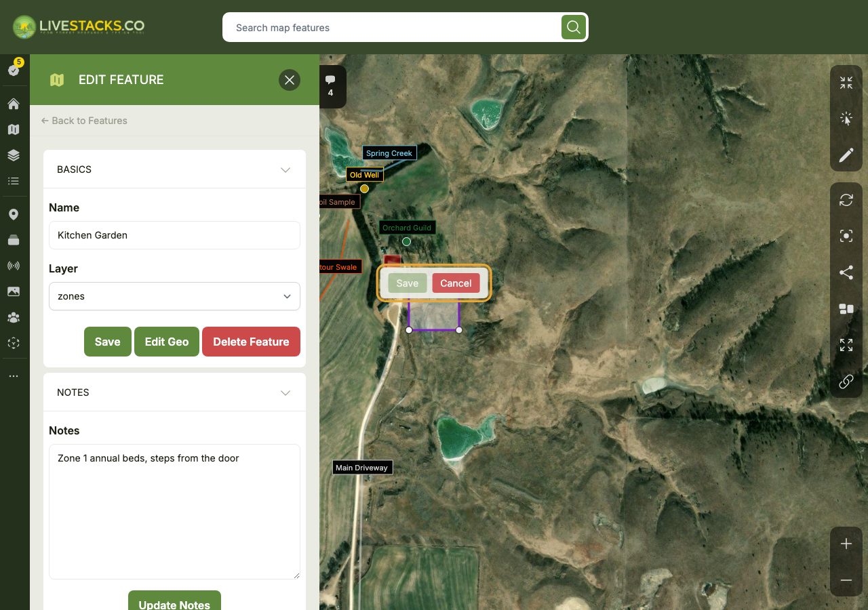This screenshot has height=610, width=868.
Task: Click the Soil Sample map label
Action: (x=340, y=202)
